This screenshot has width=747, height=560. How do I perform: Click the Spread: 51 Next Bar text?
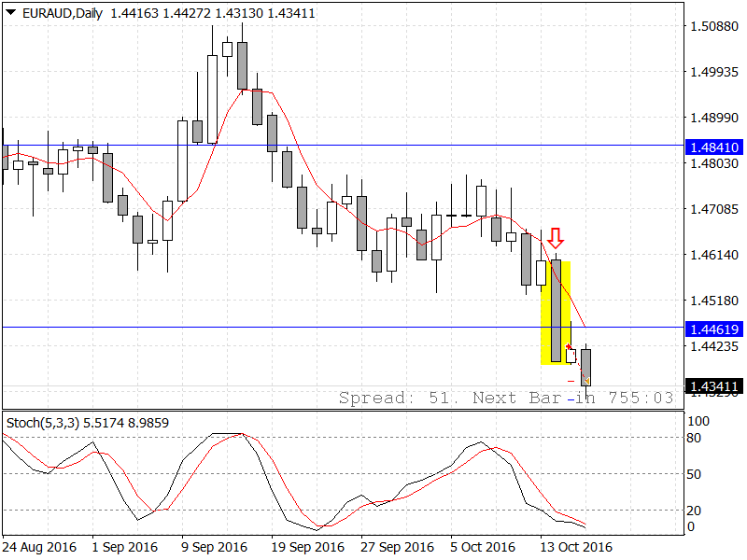pos(506,398)
